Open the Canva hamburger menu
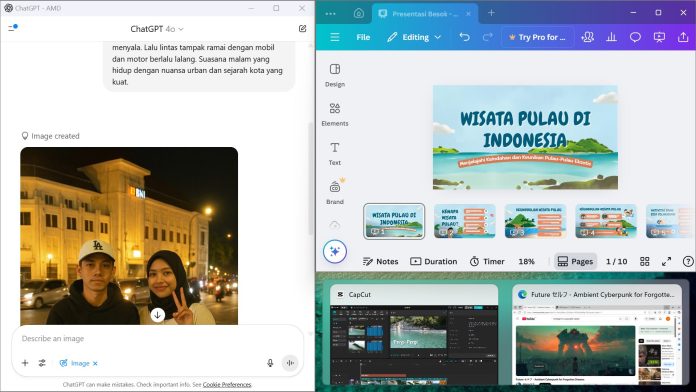 335,37
